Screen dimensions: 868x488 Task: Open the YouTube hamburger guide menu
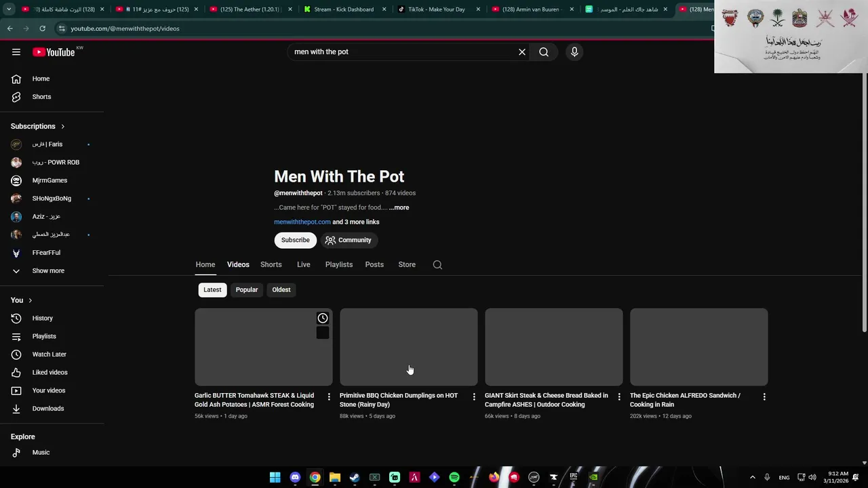coord(16,52)
